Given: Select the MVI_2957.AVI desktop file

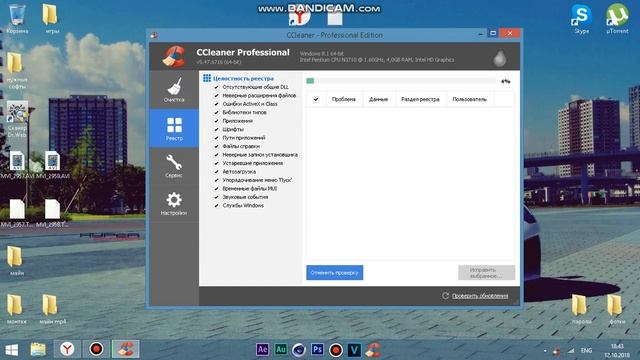Looking at the screenshot, I should pyautogui.click(x=17, y=165).
